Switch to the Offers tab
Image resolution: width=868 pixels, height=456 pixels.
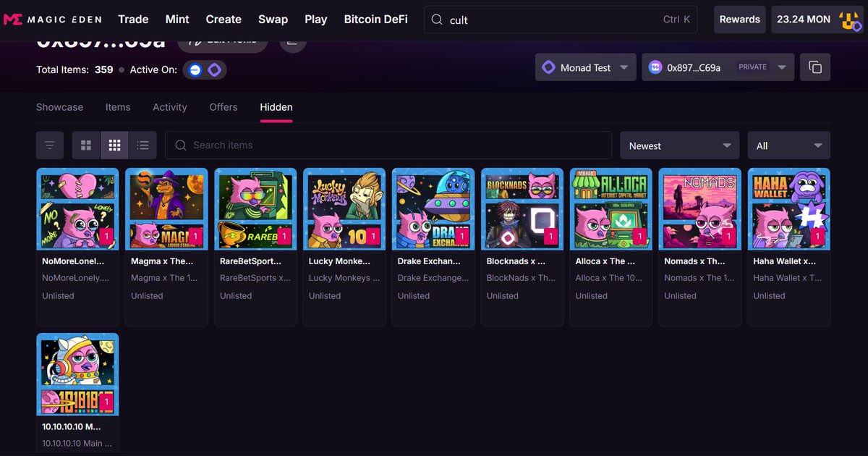[224, 107]
